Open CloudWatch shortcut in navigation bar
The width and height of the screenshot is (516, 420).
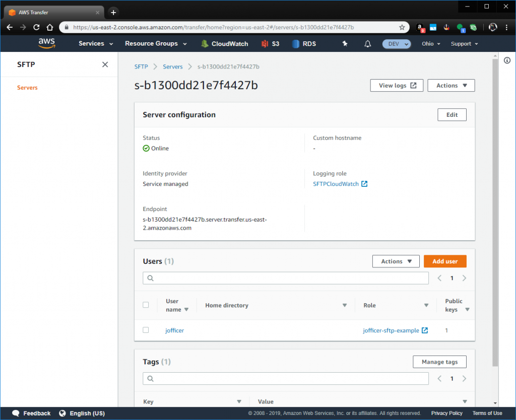[x=224, y=44]
